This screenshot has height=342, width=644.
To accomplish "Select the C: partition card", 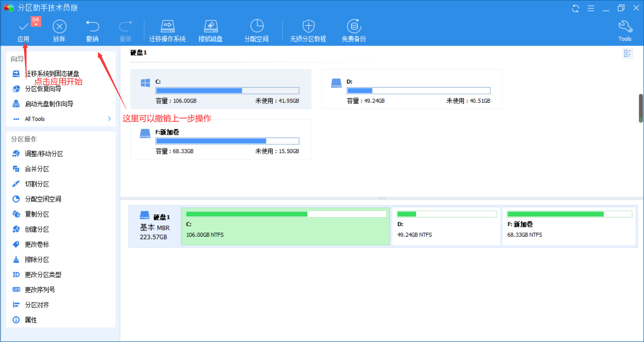I will 221,89.
